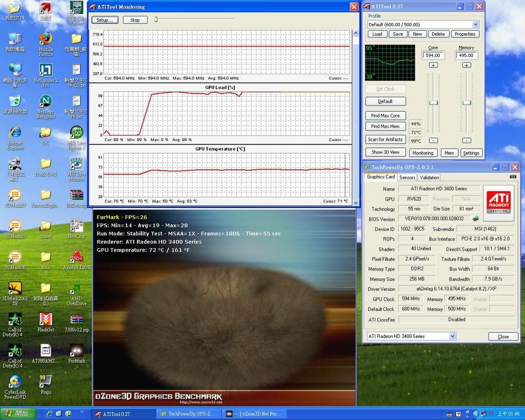Viewport: 525px width, 420px height.
Task: Increase Core clock with plus button
Action: [x=433, y=65]
